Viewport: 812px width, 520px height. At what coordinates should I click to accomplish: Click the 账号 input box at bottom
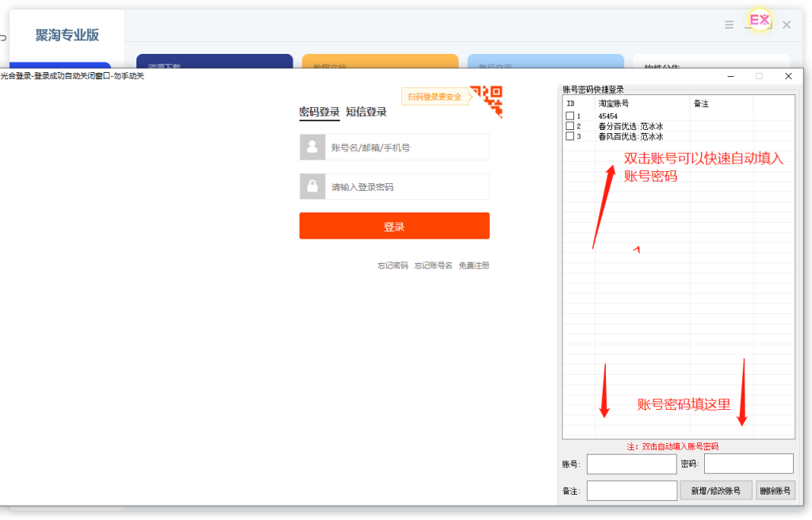coord(631,464)
